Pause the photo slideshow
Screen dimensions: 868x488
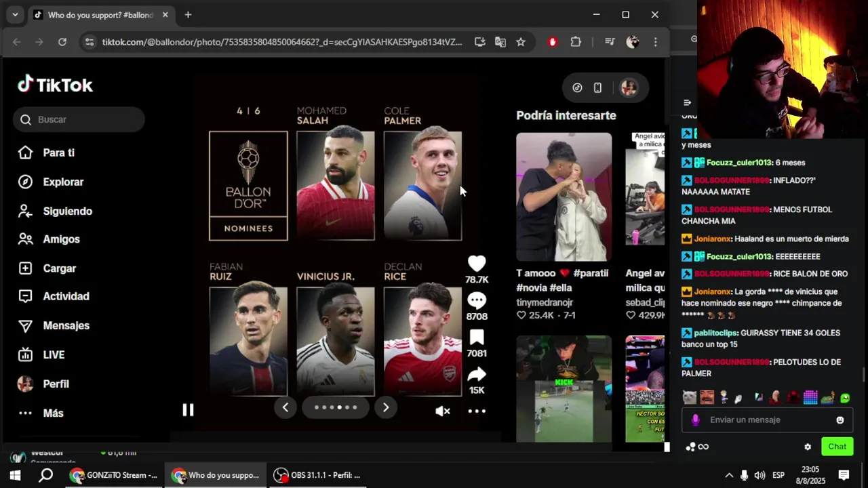(188, 409)
